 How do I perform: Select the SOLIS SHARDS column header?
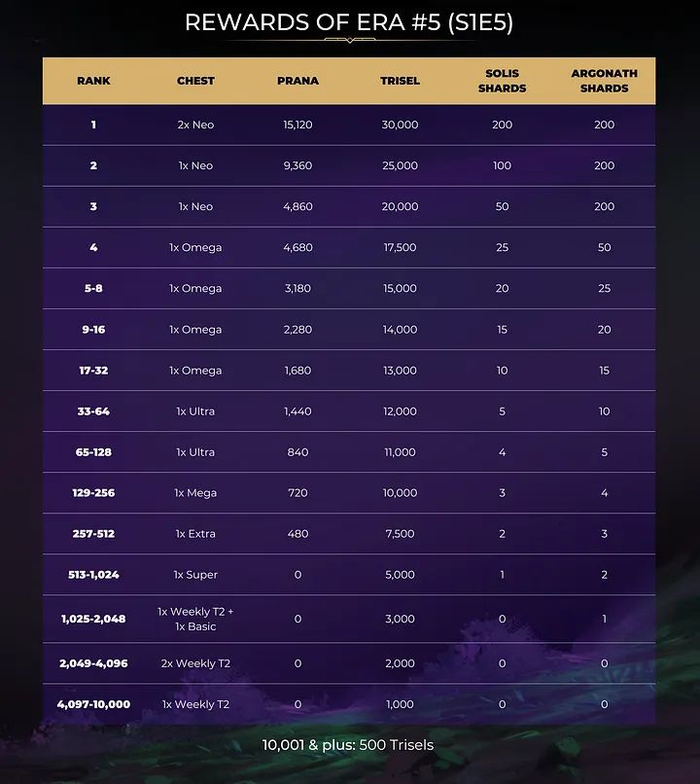click(x=502, y=81)
